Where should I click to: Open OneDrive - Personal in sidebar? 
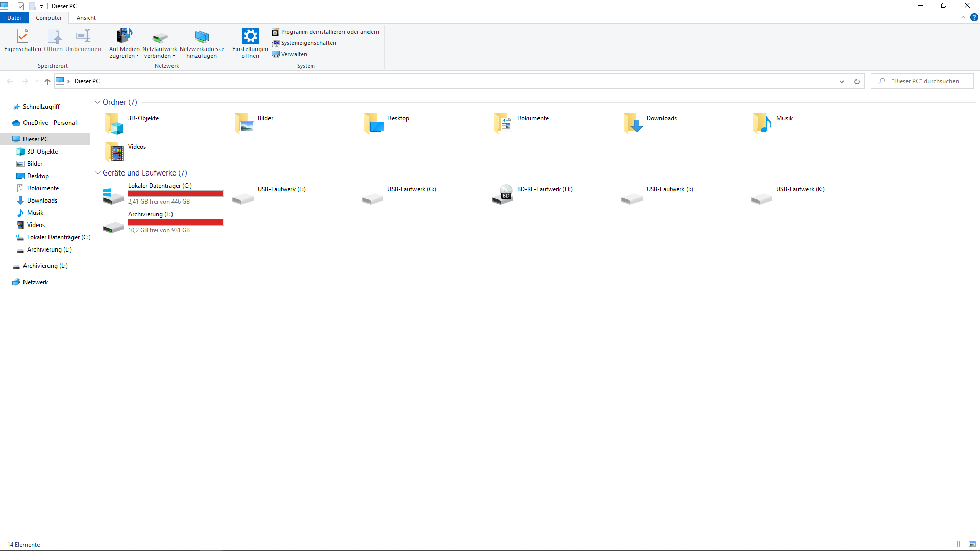click(x=50, y=123)
